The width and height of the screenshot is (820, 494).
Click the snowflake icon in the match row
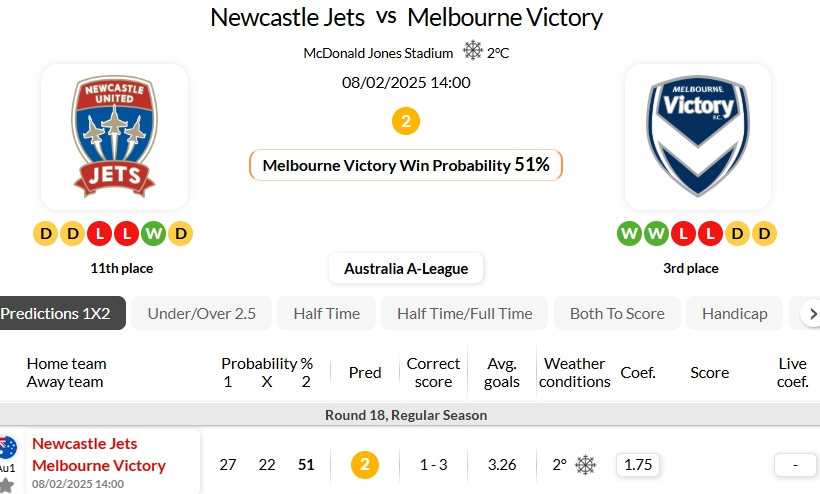pyautogui.click(x=586, y=465)
